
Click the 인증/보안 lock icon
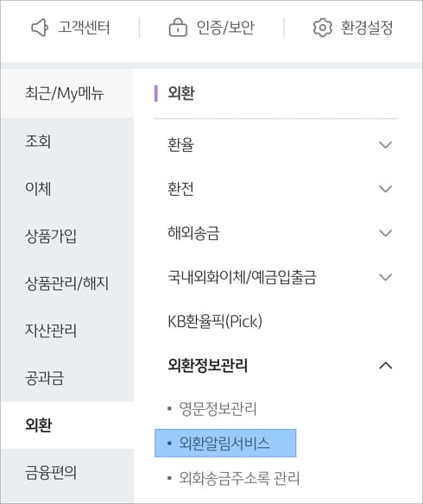click(x=178, y=27)
